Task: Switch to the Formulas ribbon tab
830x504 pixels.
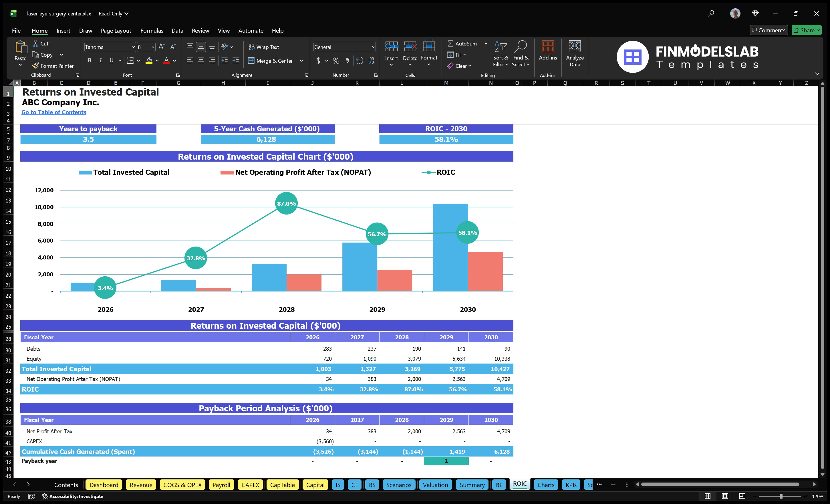Action: [152, 30]
